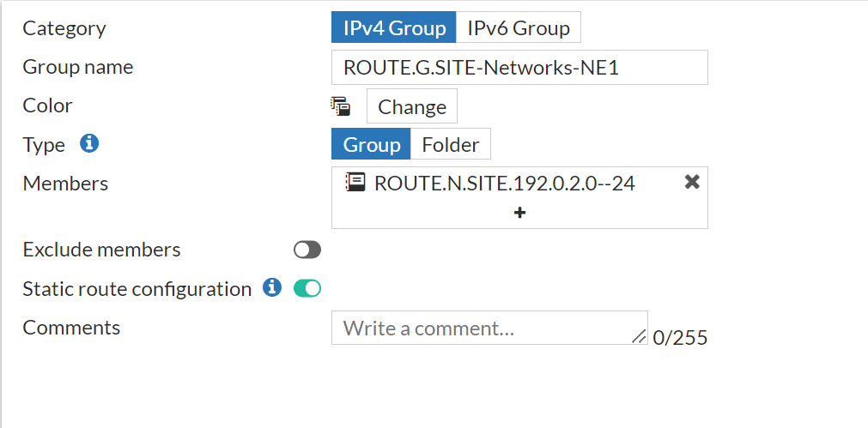Click the Exclude members label
Image resolution: width=868 pixels, height=428 pixels.
point(101,250)
